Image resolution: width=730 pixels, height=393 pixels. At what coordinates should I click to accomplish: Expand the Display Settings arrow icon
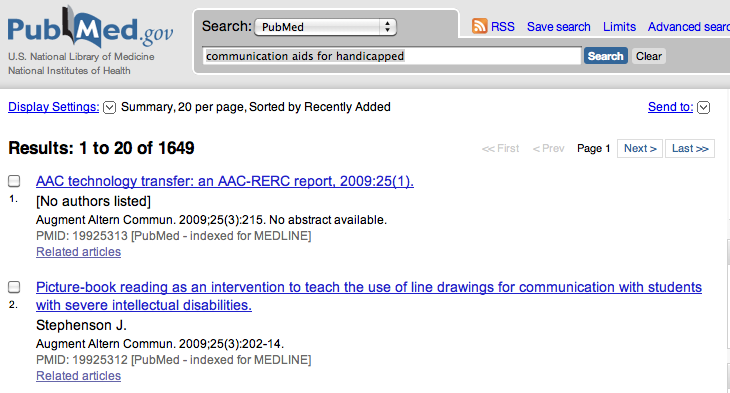click(109, 108)
